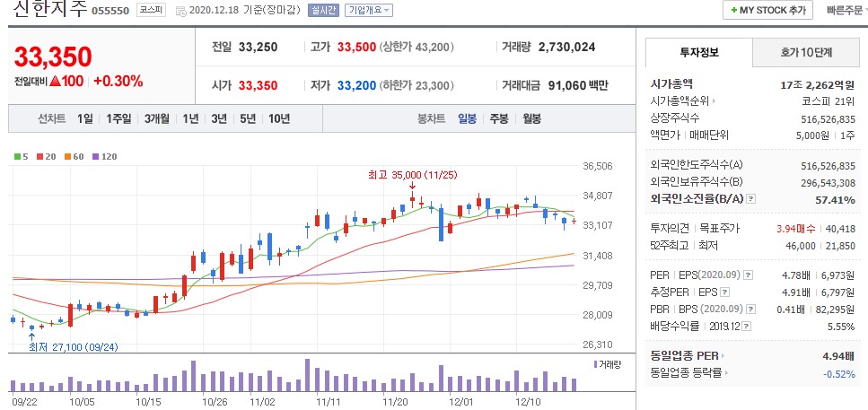Viewport: 868px width, 410px height.
Task: Select 1년 line chart period
Action: 190,118
